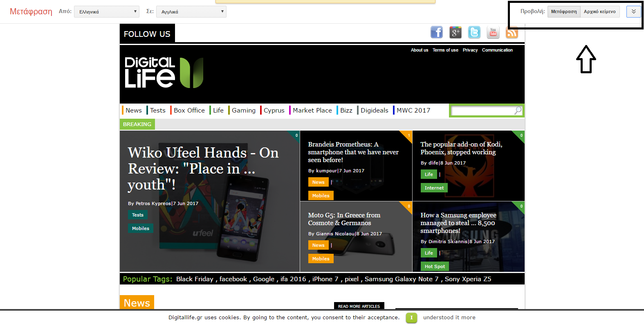Screen dimensions: 644x325
Task: Click News tag on Moto G5 article
Action: [319, 245]
